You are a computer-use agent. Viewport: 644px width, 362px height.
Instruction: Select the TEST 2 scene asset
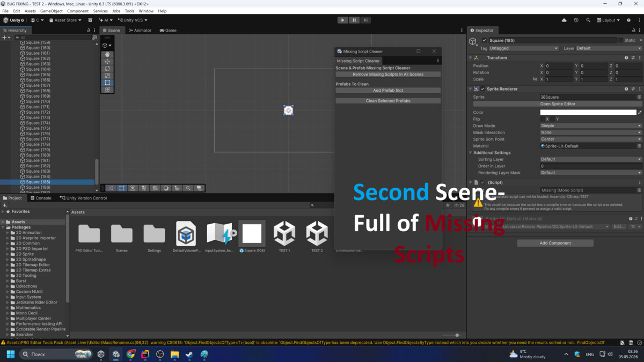point(317,237)
